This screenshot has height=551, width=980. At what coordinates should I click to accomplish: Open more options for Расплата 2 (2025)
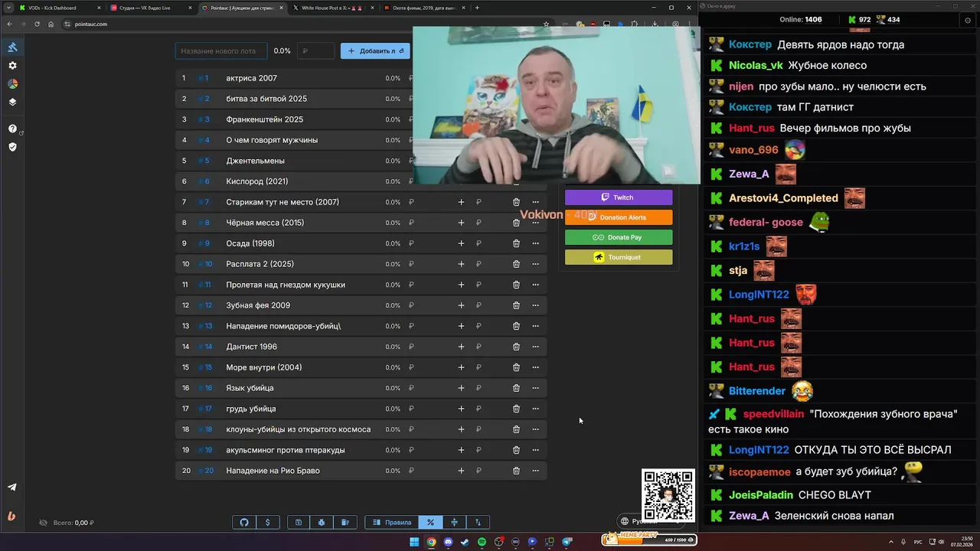pyautogui.click(x=535, y=264)
